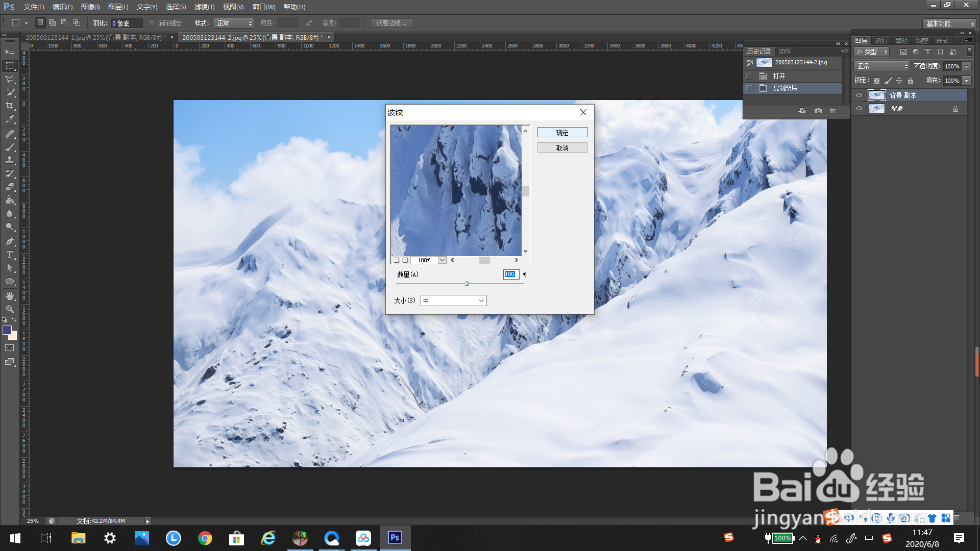Select the Clone Stamp tool
Image resolution: width=980 pixels, height=551 pixels.
pos(10,160)
